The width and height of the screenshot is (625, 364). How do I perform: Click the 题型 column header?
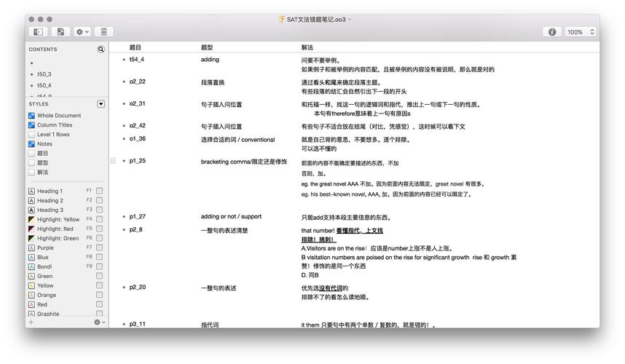click(x=207, y=47)
